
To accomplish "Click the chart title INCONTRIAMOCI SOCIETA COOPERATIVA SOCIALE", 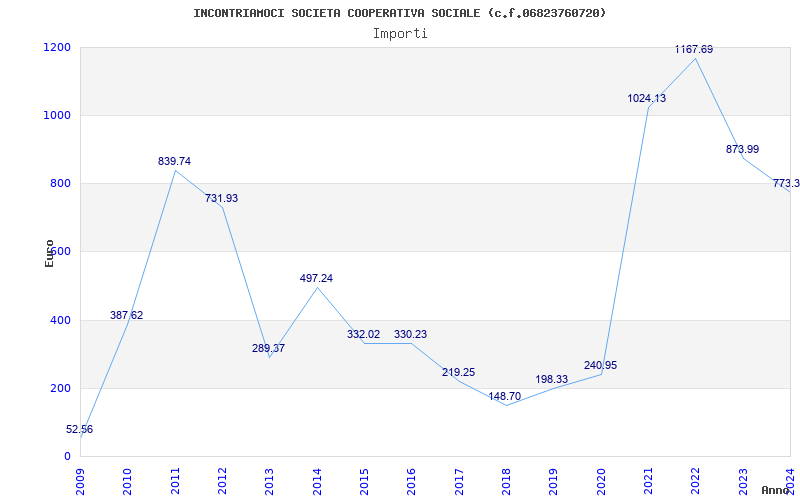I will [x=399, y=13].
